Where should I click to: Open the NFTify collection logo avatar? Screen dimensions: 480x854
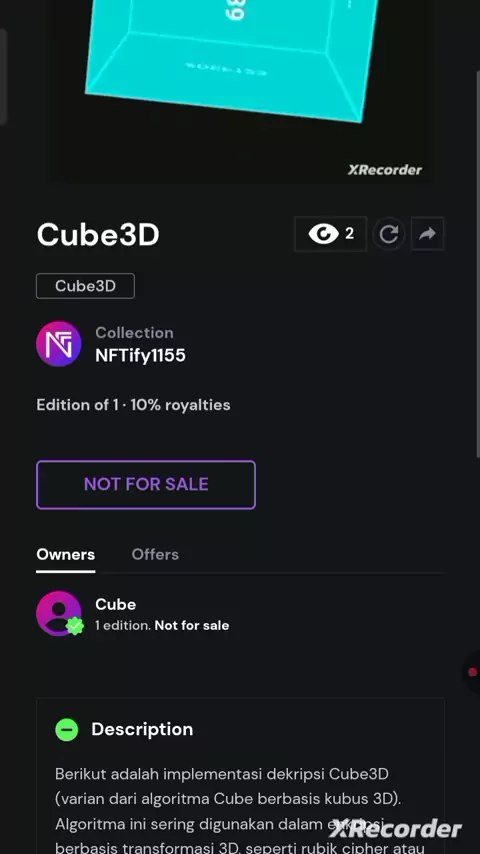click(x=59, y=344)
